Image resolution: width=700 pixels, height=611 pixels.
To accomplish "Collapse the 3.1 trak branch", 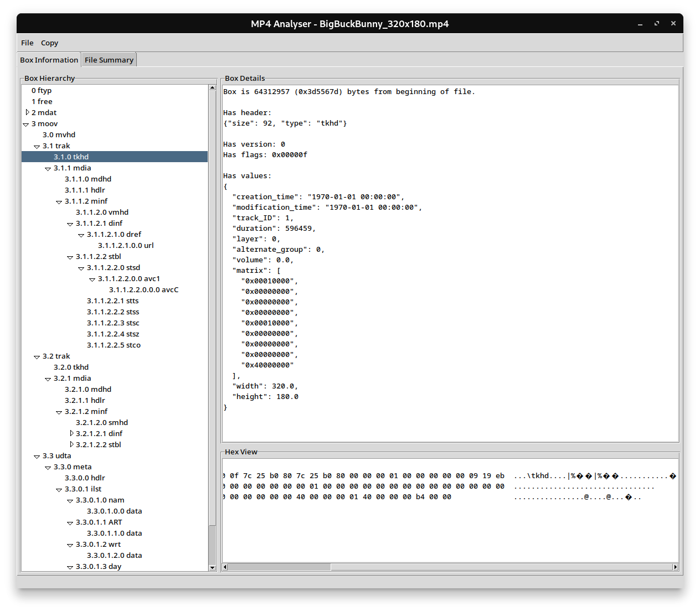I will [x=37, y=146].
